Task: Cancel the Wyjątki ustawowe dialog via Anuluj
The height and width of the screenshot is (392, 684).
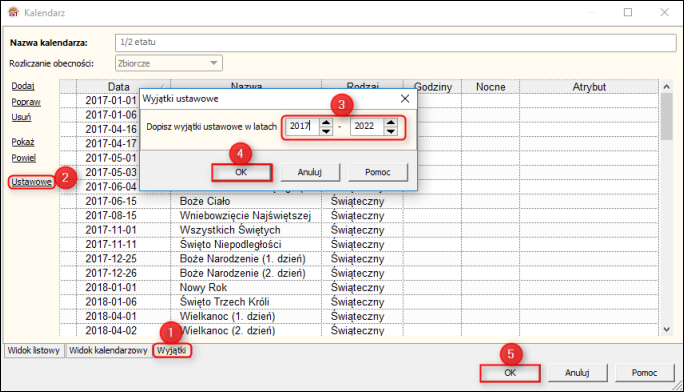Action: (310, 172)
